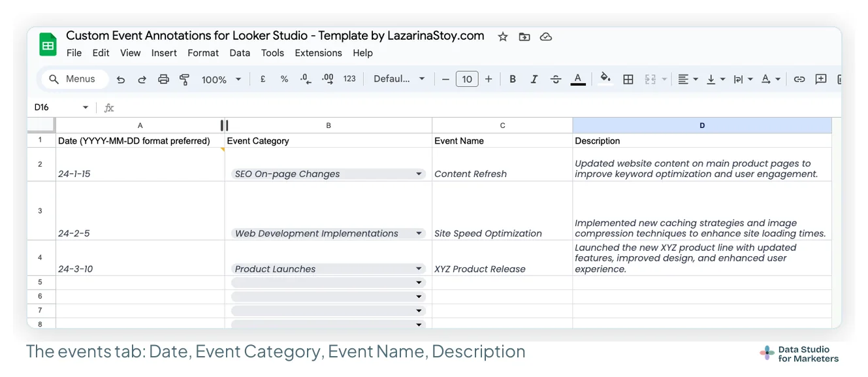
Task: Open the Web Development Implementations dropdown
Action: pos(419,233)
